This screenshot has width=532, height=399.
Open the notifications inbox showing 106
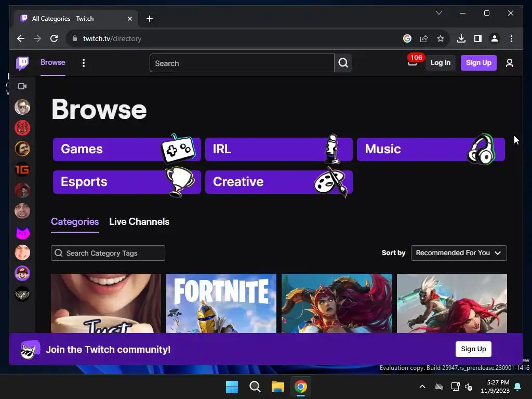point(413,62)
